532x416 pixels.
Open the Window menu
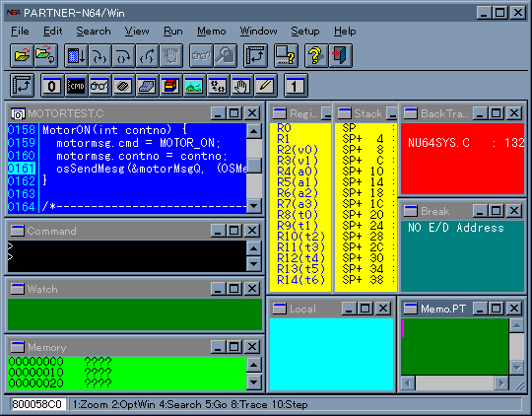[x=258, y=32]
